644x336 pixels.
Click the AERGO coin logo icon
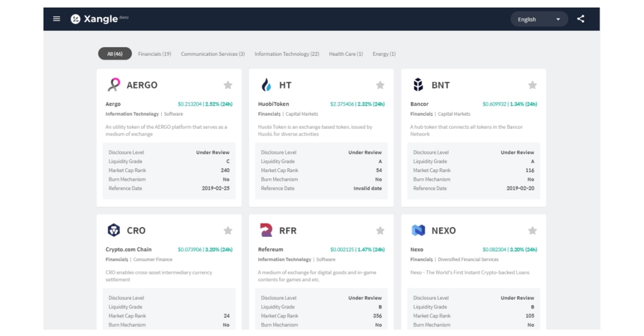[x=113, y=84]
